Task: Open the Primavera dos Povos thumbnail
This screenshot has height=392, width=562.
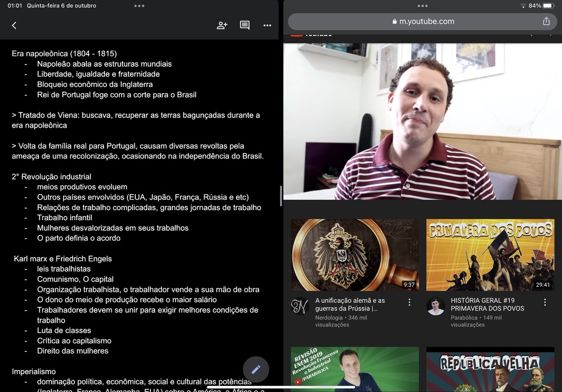Action: [490, 255]
